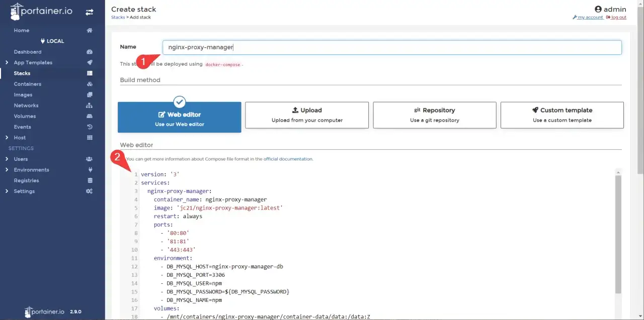The width and height of the screenshot is (644, 320).
Task: Select Custom template build method
Action: (562, 115)
